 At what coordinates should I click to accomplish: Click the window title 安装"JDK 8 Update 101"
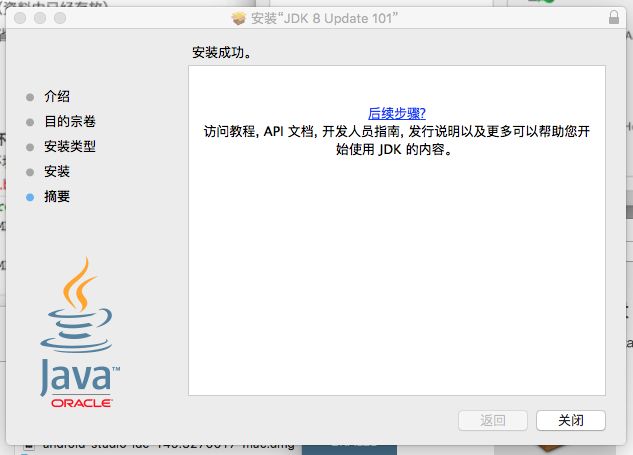pos(324,18)
